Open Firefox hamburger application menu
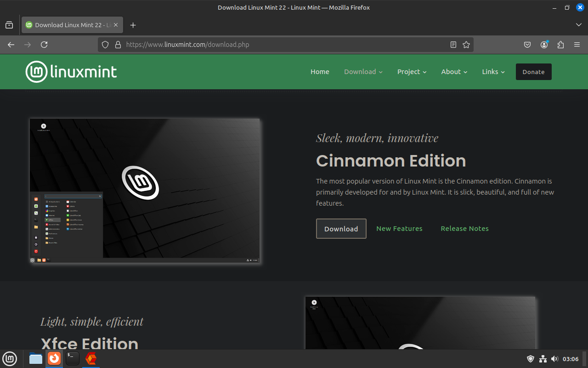Image resolution: width=588 pixels, height=368 pixels. point(577,45)
